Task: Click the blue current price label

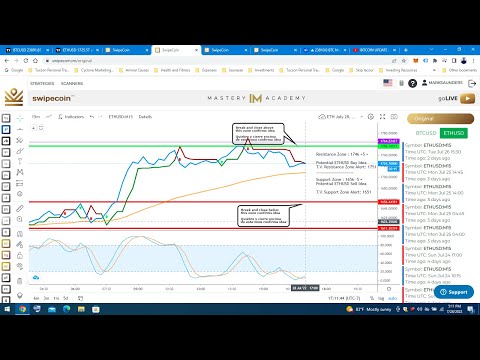Action: point(388,164)
